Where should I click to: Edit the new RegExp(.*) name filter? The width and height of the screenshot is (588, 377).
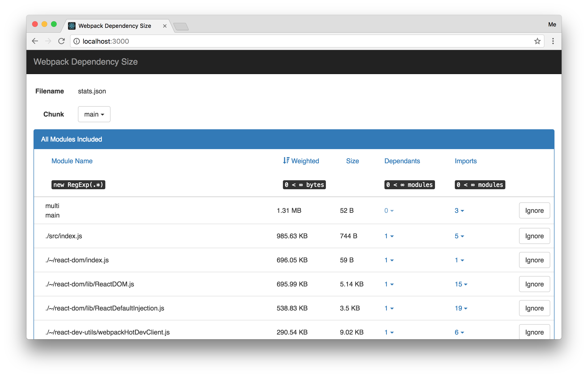(x=78, y=184)
